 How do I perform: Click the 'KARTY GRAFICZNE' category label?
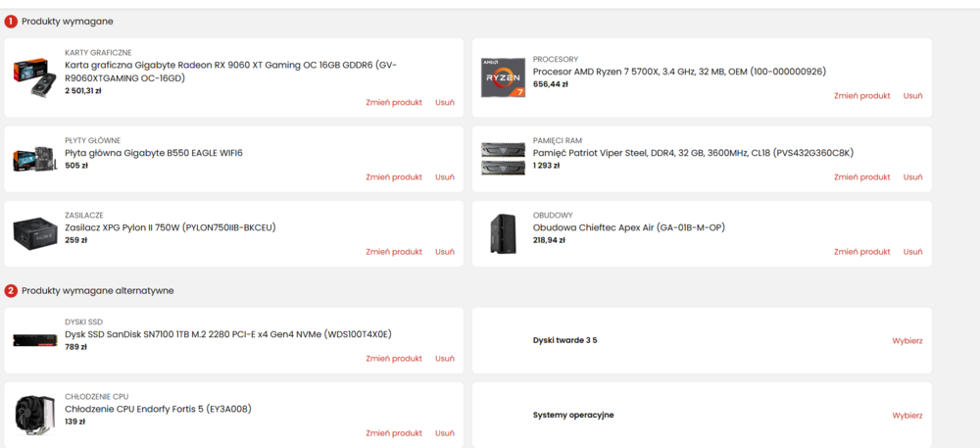coord(98,53)
